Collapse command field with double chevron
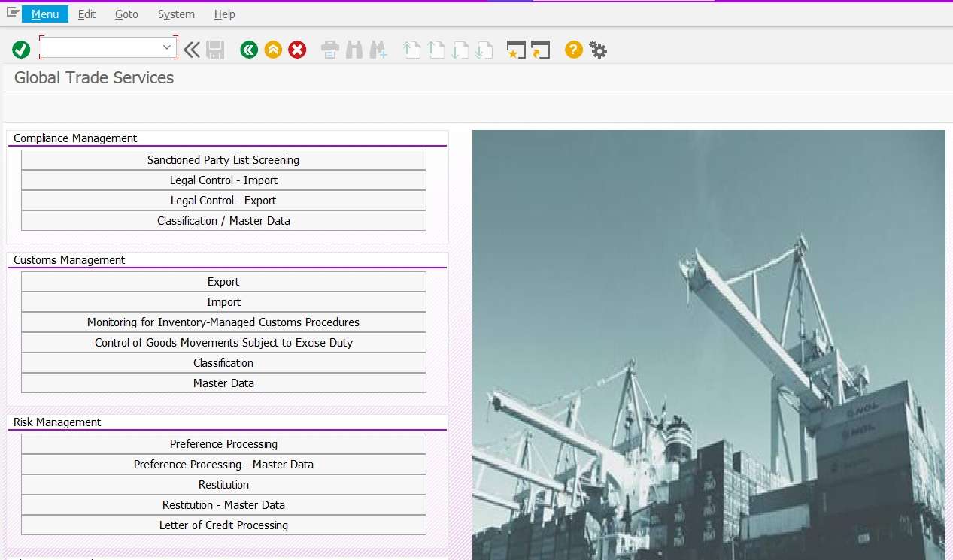953x560 pixels. 192,50
